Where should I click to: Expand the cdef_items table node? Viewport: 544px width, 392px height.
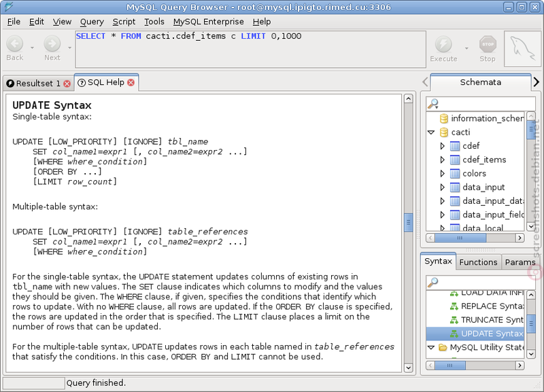443,160
